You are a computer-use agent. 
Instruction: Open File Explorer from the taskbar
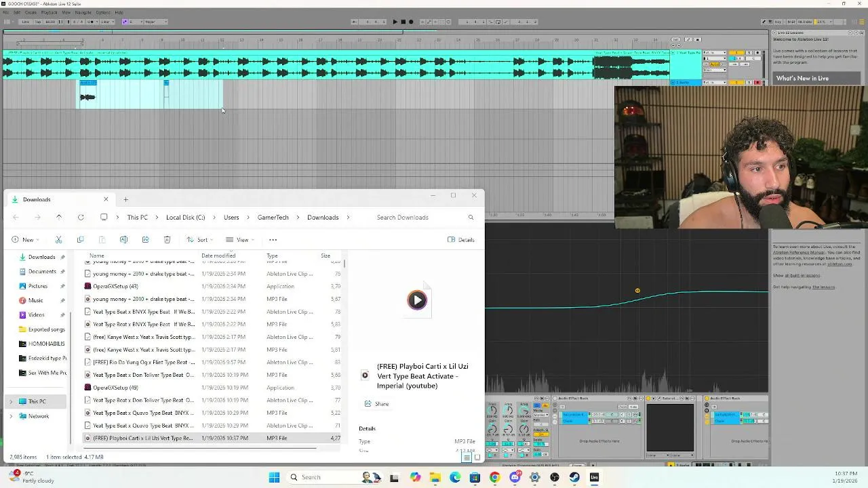click(435, 477)
